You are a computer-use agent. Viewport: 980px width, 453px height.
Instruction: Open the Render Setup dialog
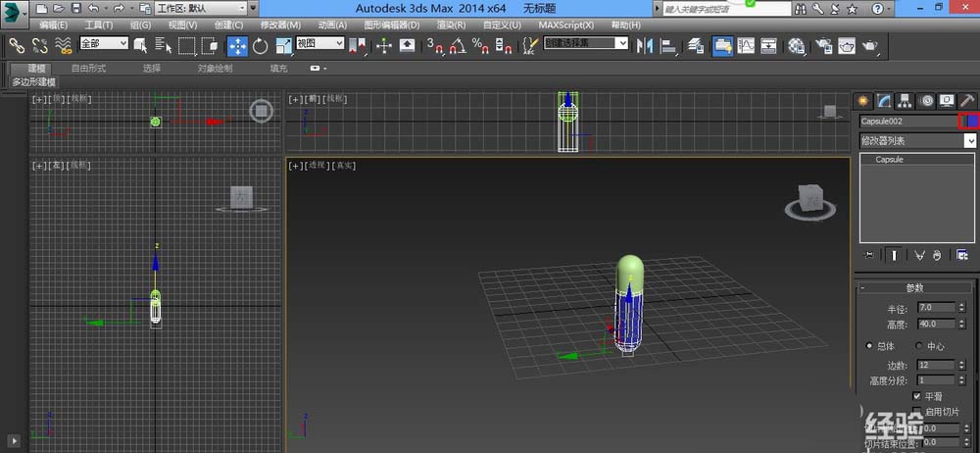(824, 46)
